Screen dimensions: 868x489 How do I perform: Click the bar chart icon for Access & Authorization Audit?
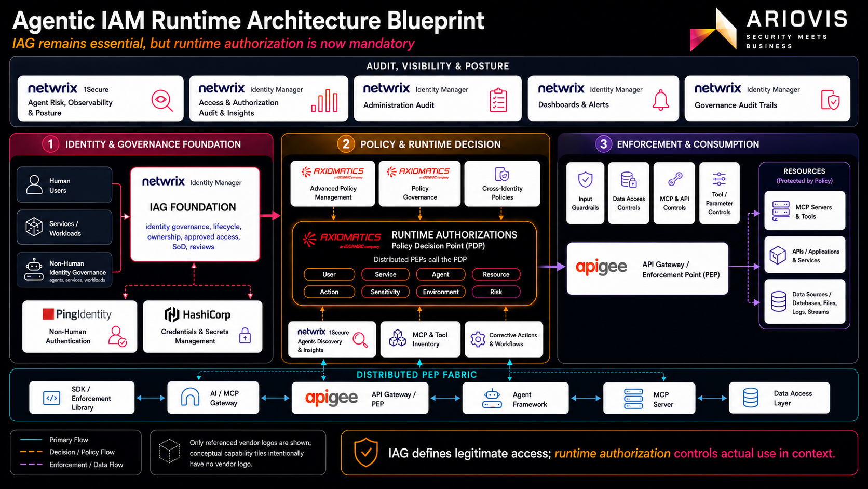tap(324, 100)
